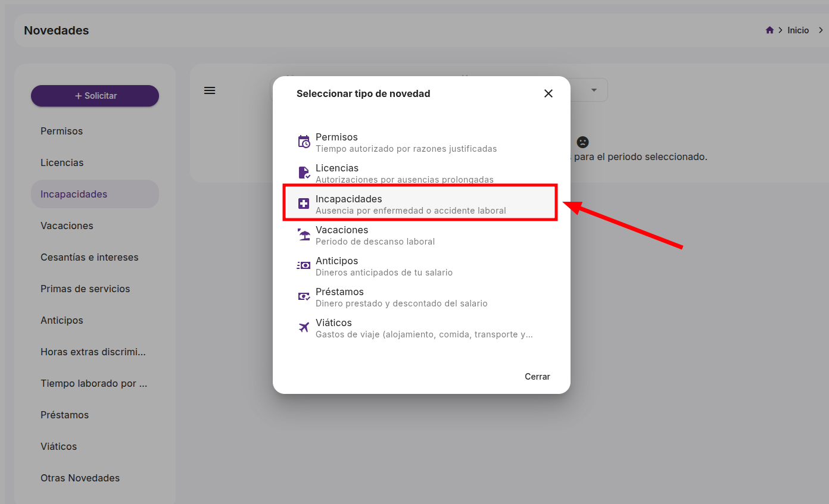Viewport: 829px width, 504px height.
Task: Click the Licencias document icon in dialog
Action: click(x=304, y=173)
